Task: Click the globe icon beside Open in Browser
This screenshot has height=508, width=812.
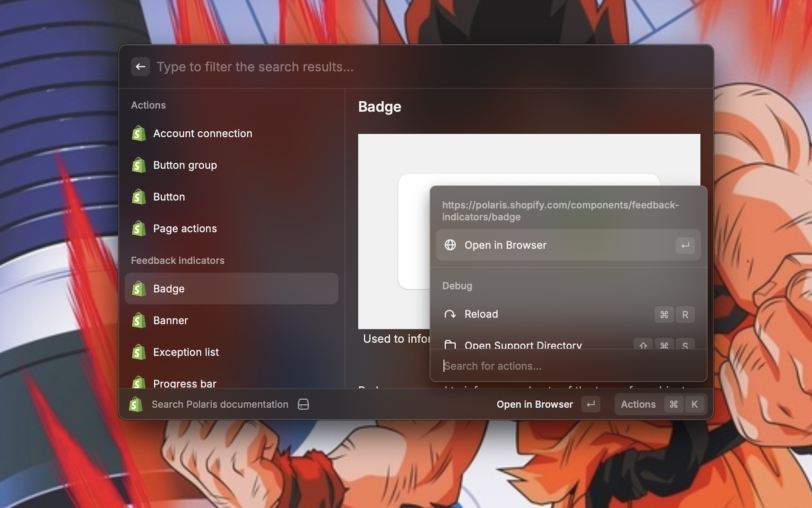Action: (x=450, y=245)
